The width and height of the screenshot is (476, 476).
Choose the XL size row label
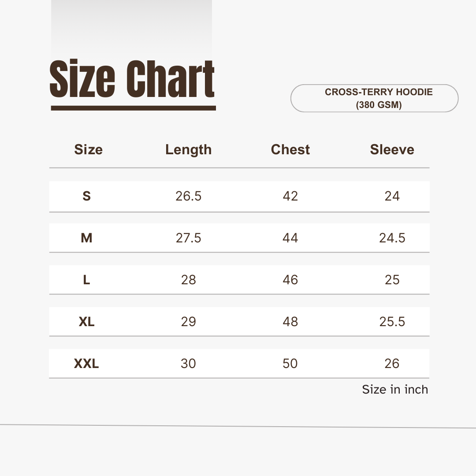[86, 322]
